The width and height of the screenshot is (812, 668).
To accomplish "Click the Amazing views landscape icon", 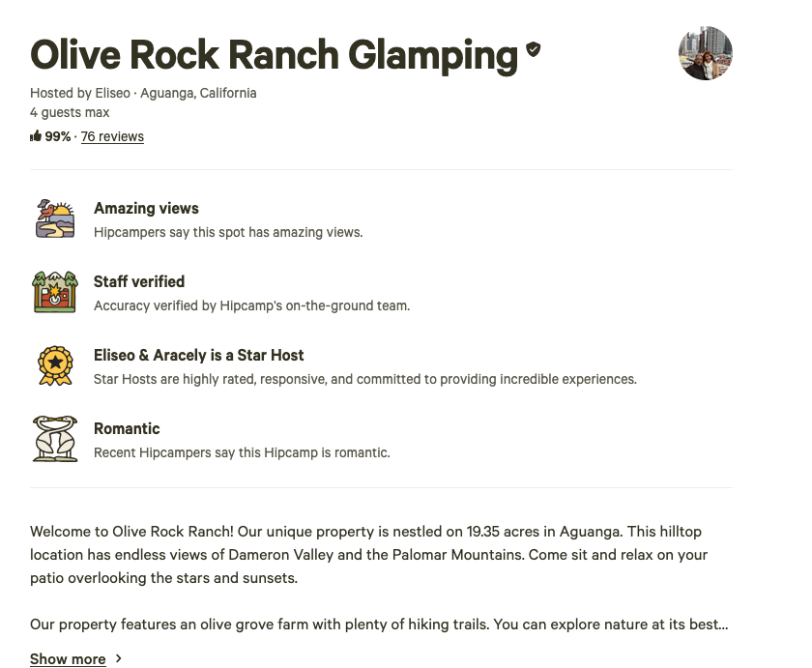I will click(54, 218).
